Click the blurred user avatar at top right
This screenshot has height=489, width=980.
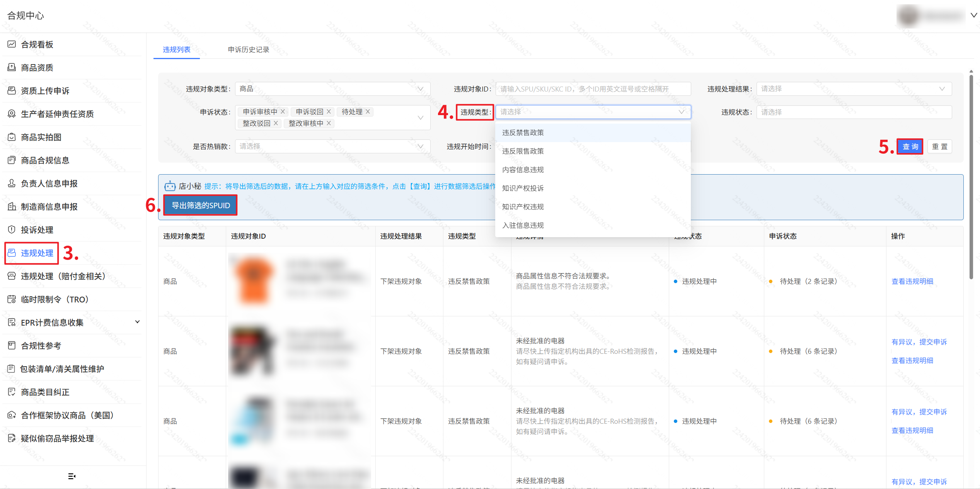coord(909,16)
